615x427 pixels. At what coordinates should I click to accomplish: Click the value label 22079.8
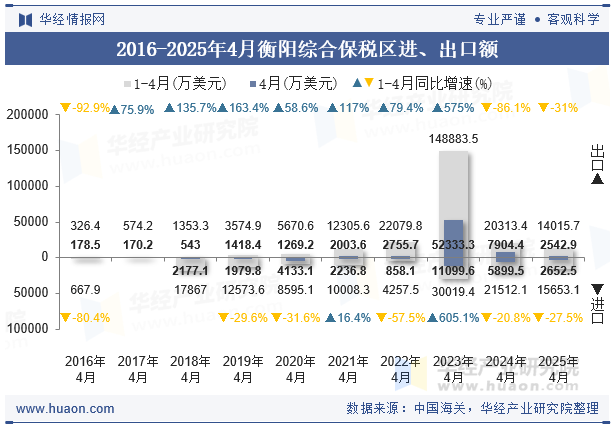tap(400, 226)
